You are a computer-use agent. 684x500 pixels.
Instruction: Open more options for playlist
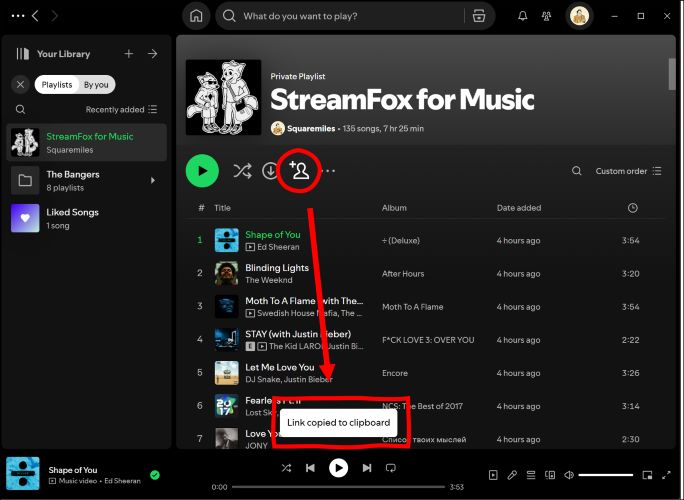(328, 171)
